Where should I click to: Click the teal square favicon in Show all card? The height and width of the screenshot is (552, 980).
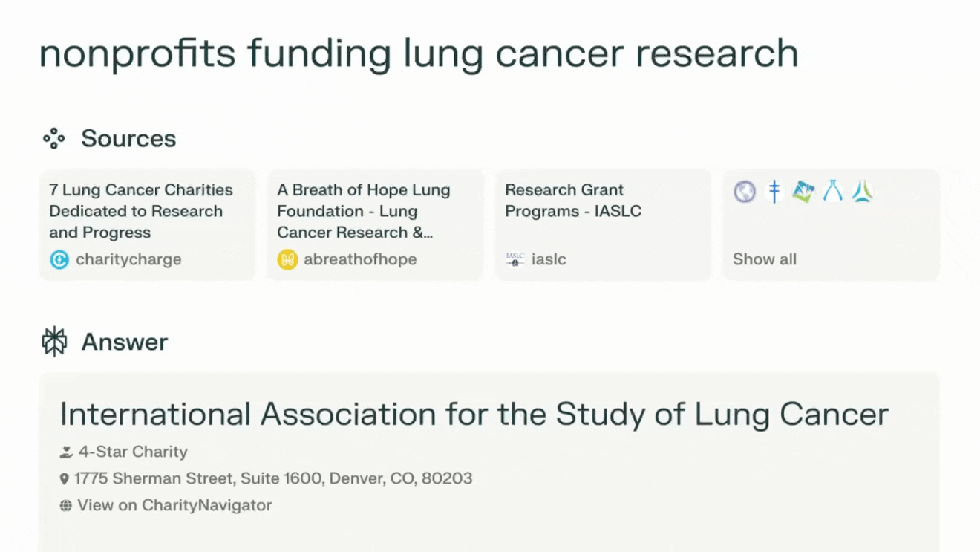coord(803,192)
